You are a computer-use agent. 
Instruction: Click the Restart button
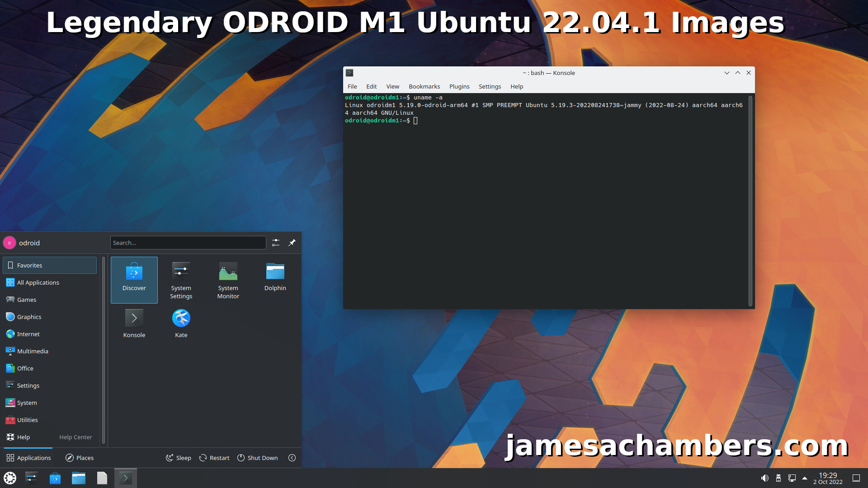[215, 458]
